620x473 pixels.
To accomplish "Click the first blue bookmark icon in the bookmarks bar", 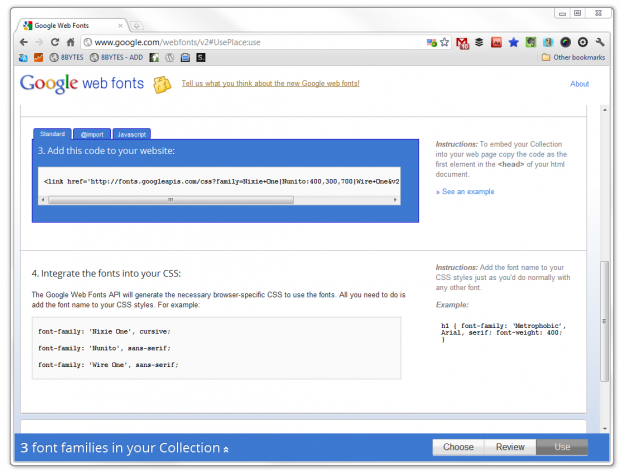I will (x=23, y=58).
